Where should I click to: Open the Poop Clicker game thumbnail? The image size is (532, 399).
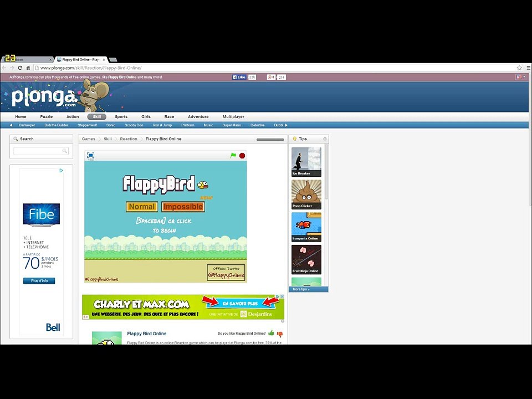click(x=306, y=195)
